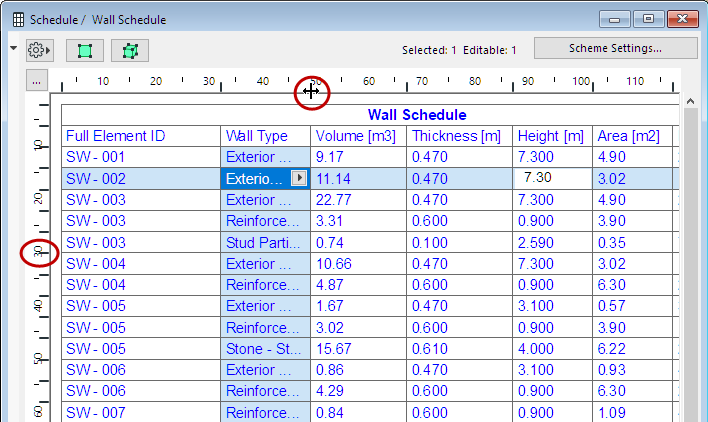Edit the Height field showing 7.30

click(x=551, y=178)
